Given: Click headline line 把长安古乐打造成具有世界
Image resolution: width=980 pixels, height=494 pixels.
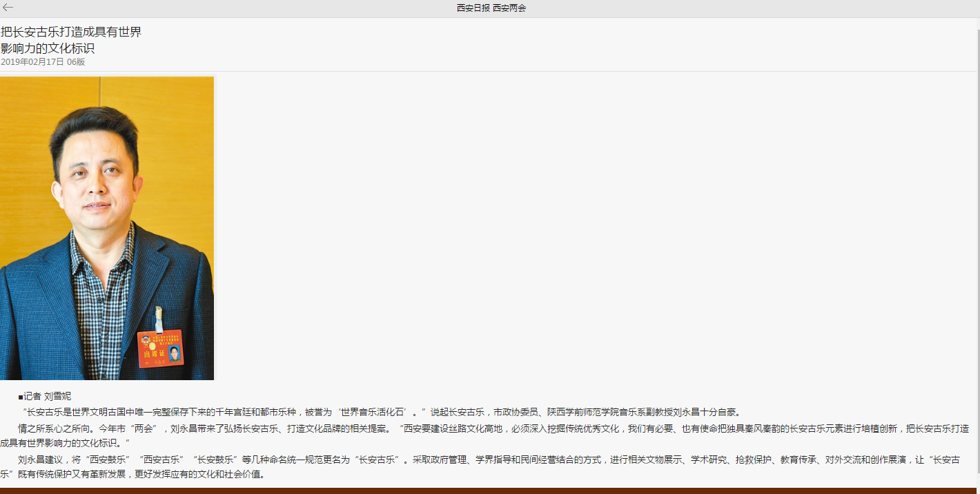Looking at the screenshot, I should point(71,32).
